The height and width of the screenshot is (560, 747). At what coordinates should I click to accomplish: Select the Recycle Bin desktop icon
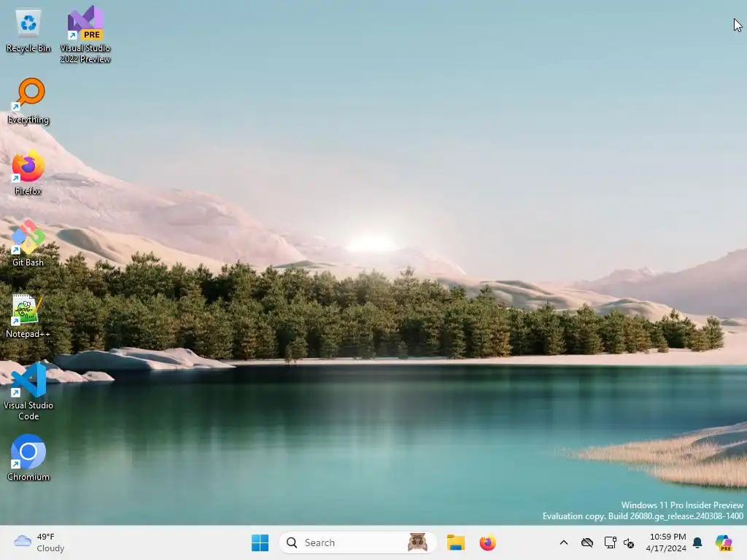(x=28, y=31)
